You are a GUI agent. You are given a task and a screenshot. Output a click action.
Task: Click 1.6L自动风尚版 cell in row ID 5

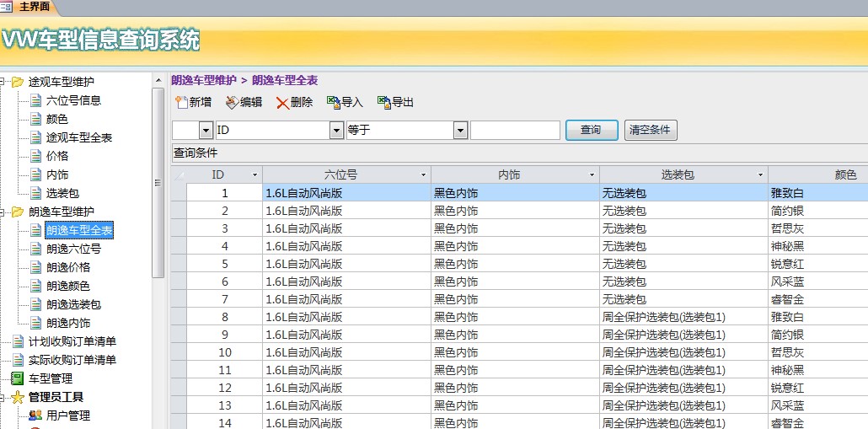coord(346,264)
